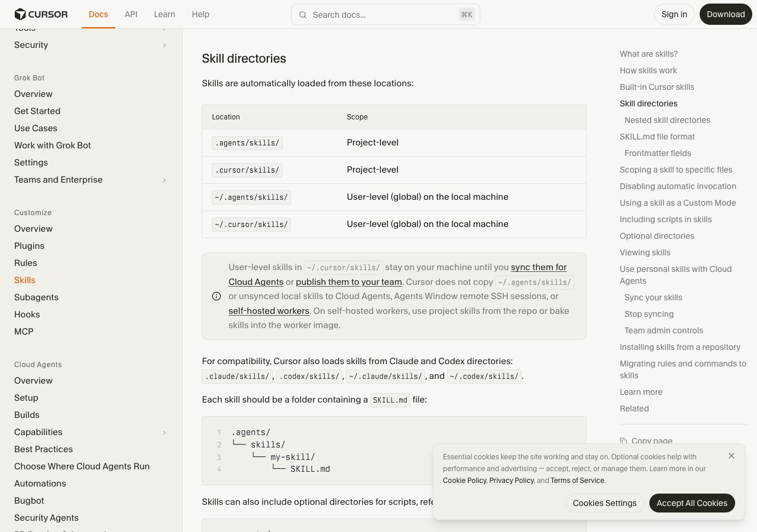Open Work with Grok Bot page

53,145
